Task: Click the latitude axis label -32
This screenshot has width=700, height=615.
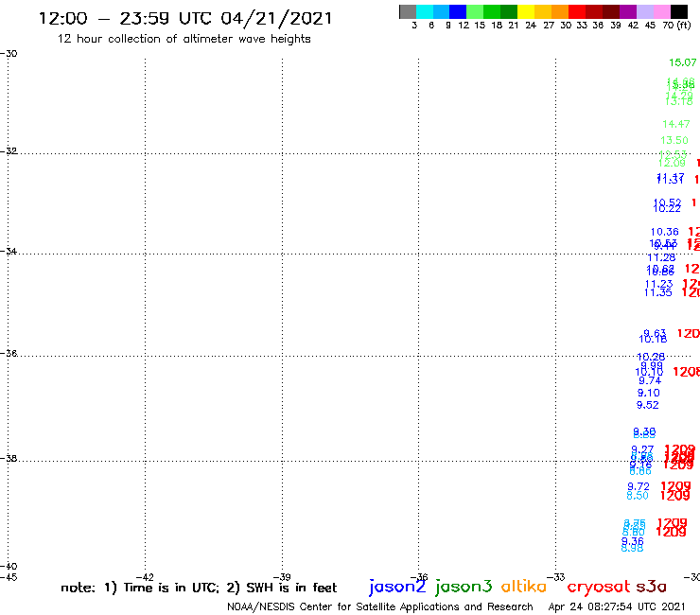Action: coord(9,151)
